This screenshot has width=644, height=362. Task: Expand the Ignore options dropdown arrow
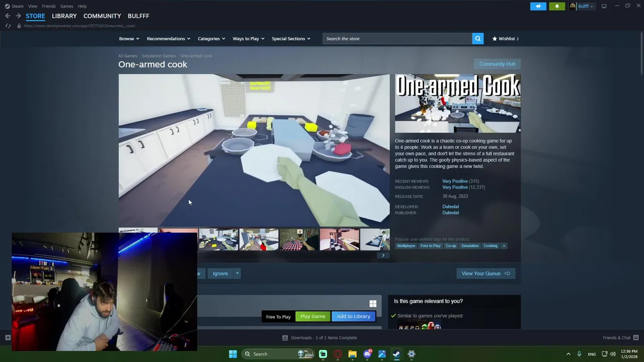237,274
